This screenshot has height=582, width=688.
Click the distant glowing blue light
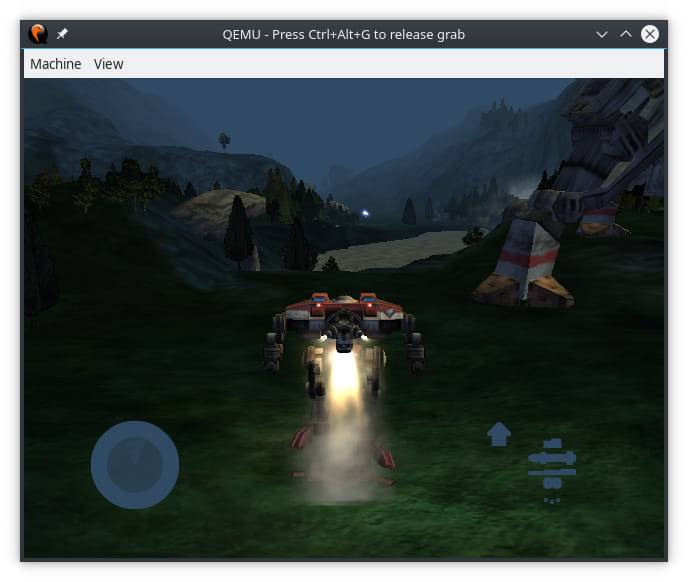click(x=365, y=213)
